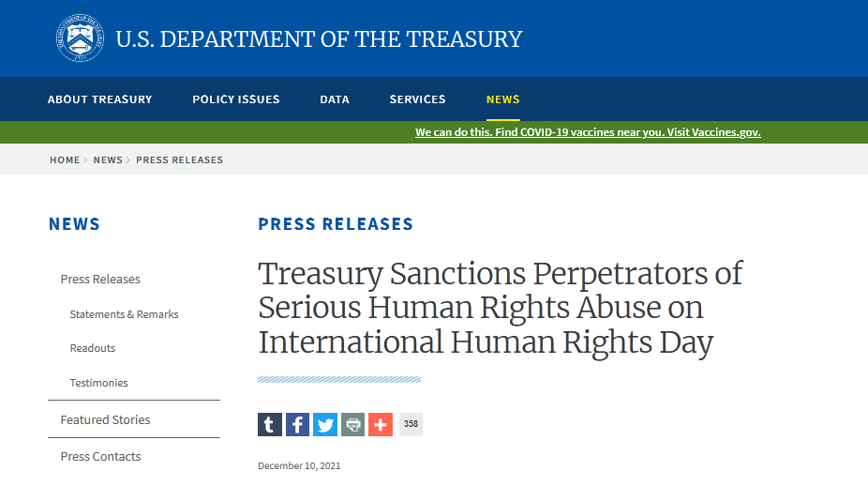
Task: Open the Services navigation menu
Action: coord(417,99)
